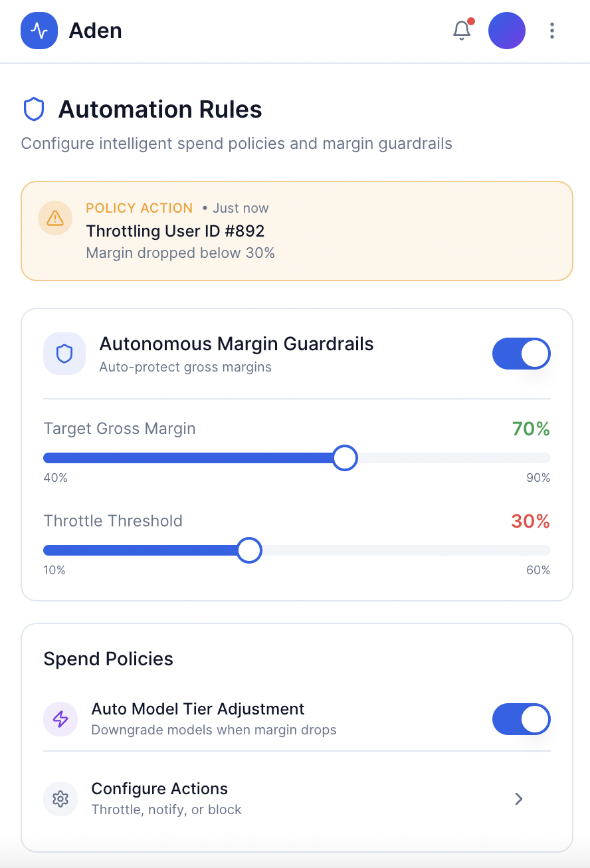Click the Throttle Threshold 30% value
Viewport: 590px width, 868px height.
point(530,522)
